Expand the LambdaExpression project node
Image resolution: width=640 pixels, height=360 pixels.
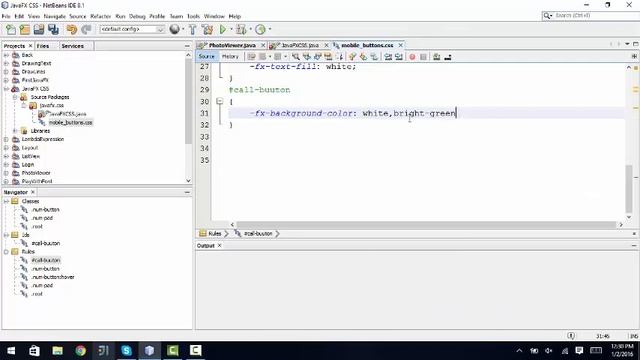click(6, 139)
